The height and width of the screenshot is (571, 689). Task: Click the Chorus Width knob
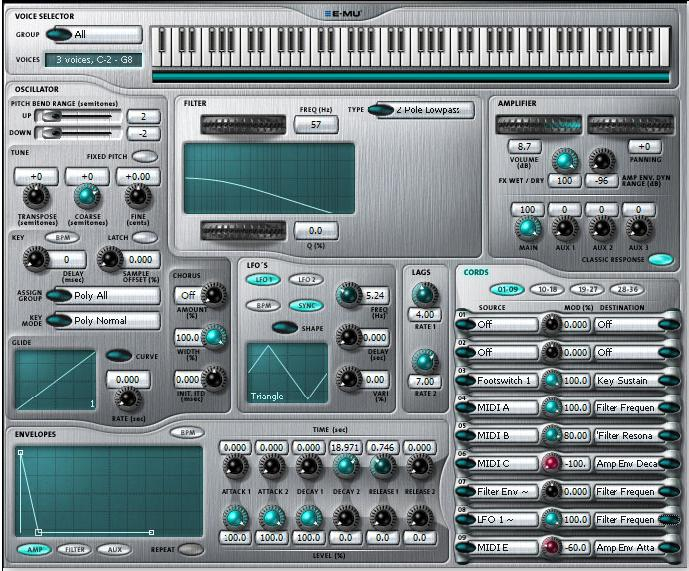coord(213,337)
